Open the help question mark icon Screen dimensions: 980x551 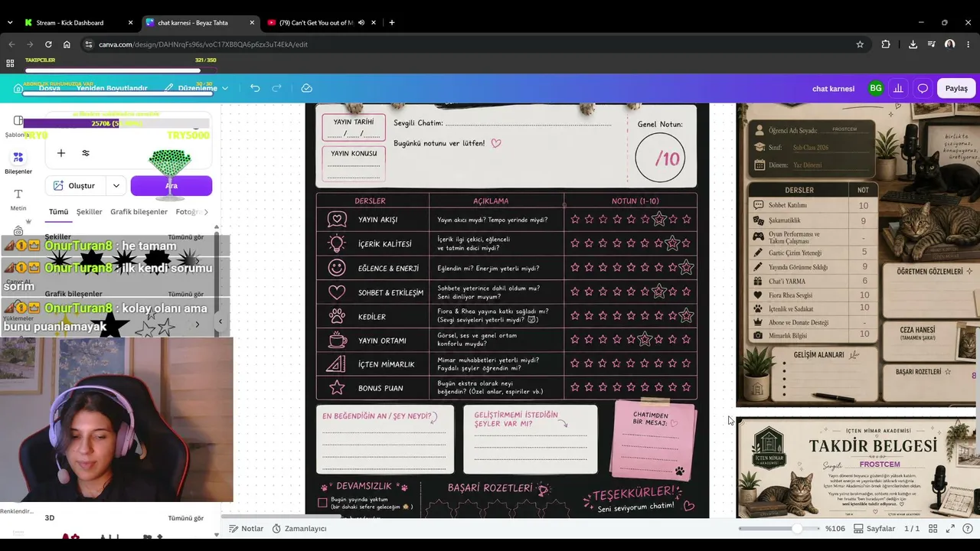(x=968, y=528)
